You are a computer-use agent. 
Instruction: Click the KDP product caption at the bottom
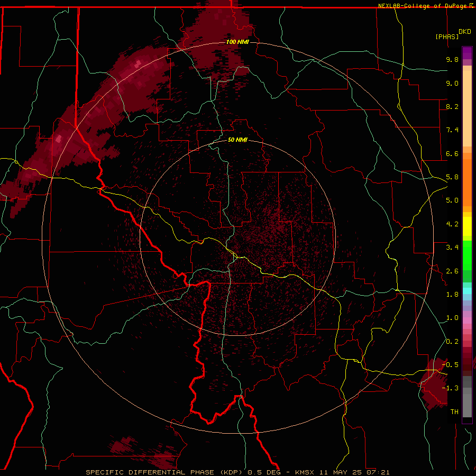(x=237, y=472)
